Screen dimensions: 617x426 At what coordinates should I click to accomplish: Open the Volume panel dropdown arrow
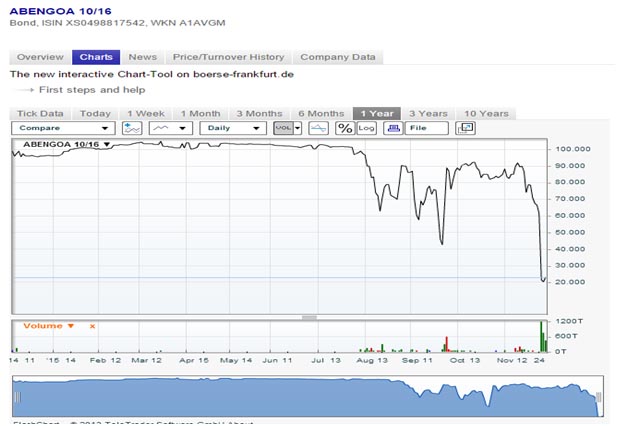point(71,326)
